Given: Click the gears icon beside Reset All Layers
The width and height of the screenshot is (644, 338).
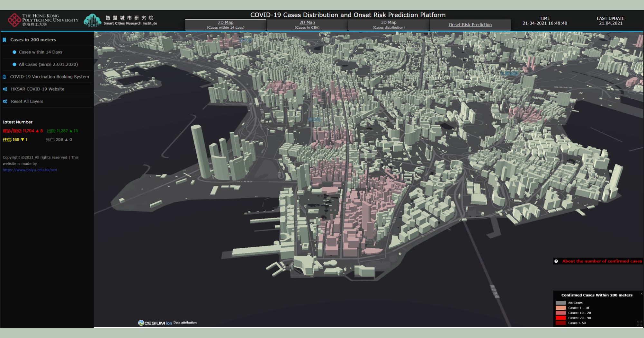Looking at the screenshot, I should [x=5, y=101].
